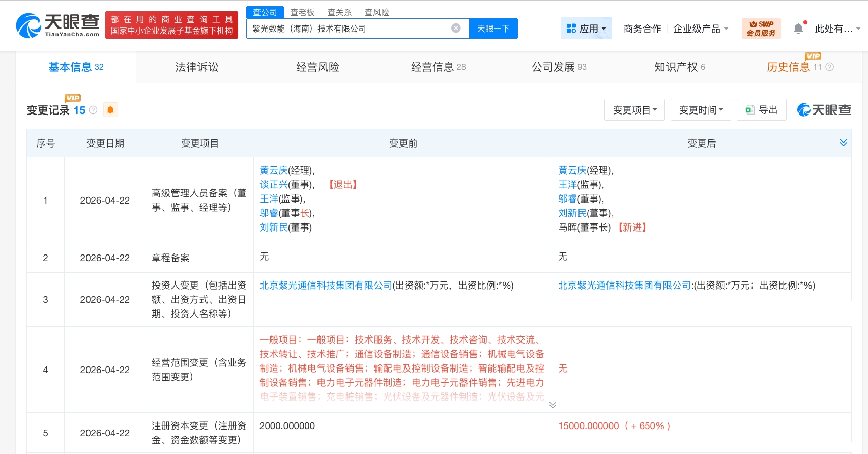Click the TianYanCha logo
This screenshot has width=868, height=454.
[x=57, y=25]
